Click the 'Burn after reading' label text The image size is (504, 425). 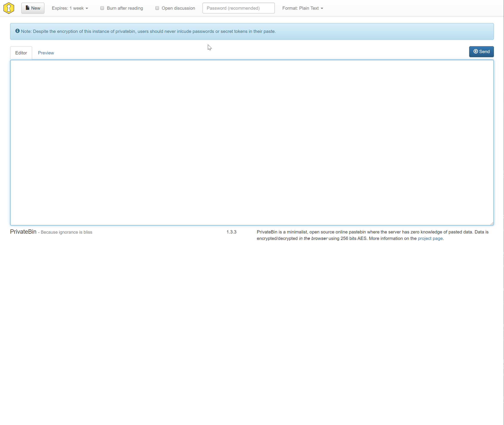[x=125, y=8]
